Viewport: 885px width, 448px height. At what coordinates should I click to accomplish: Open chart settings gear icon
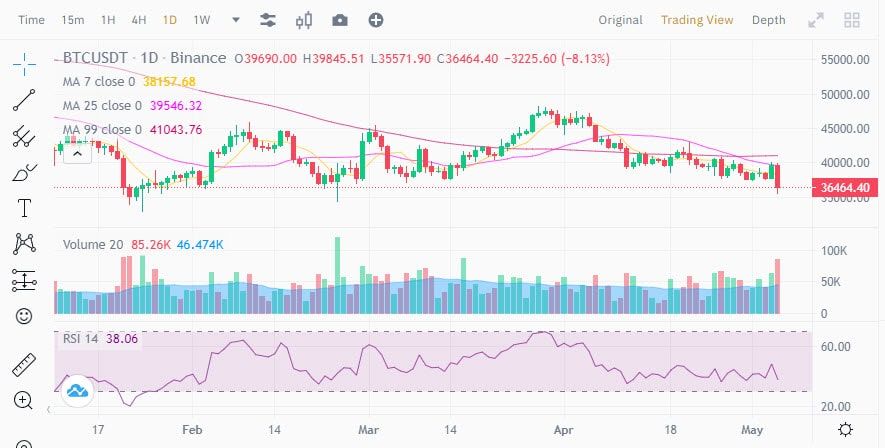pyautogui.click(x=845, y=430)
